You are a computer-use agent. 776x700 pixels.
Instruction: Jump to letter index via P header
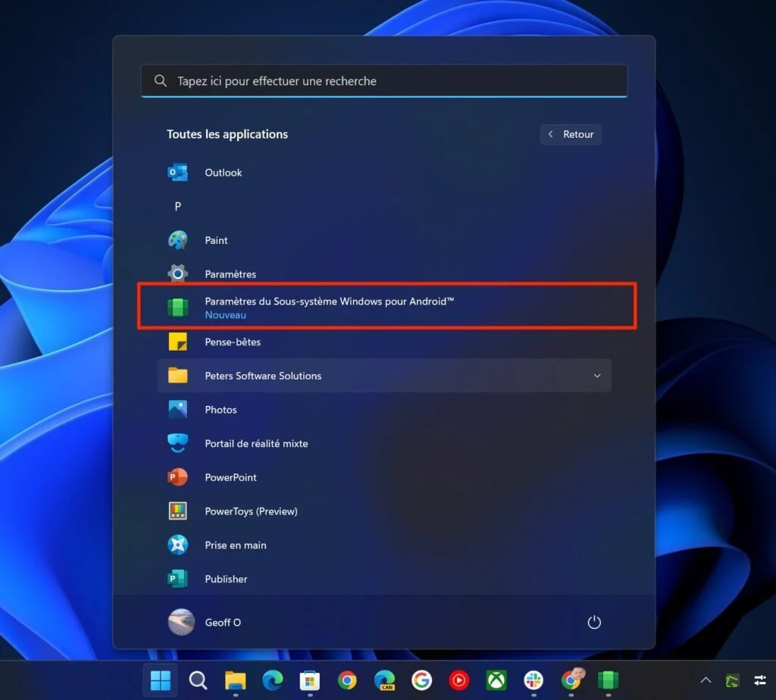tap(177, 206)
